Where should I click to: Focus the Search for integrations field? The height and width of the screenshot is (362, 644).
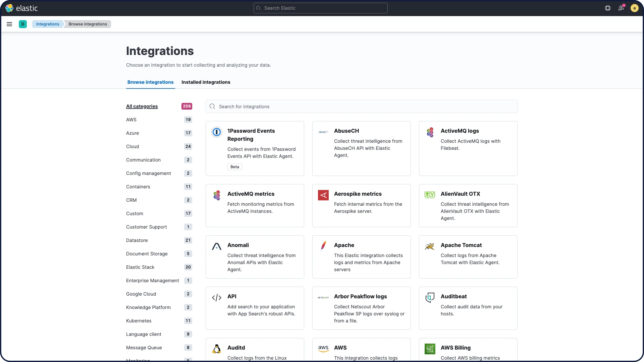click(x=362, y=107)
